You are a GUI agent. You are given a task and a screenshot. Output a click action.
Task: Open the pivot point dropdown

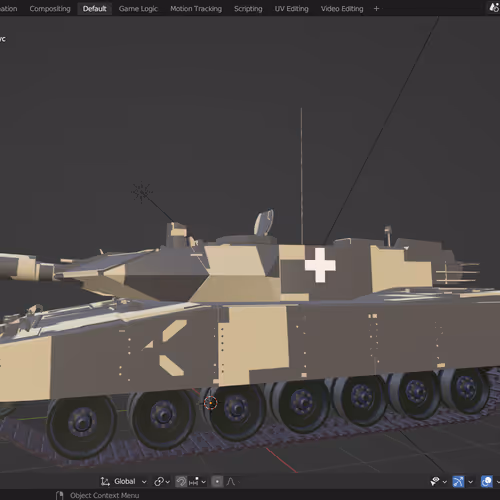162,481
